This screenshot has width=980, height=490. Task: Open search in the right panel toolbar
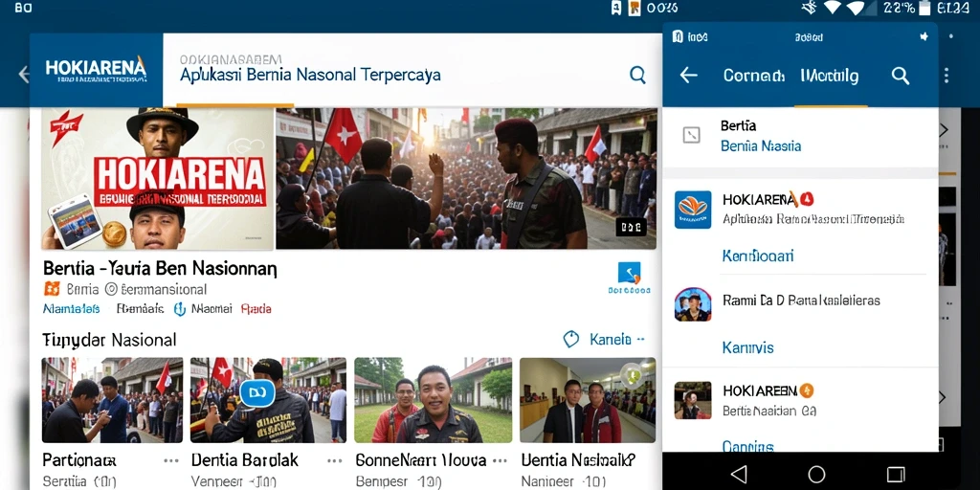click(x=900, y=76)
